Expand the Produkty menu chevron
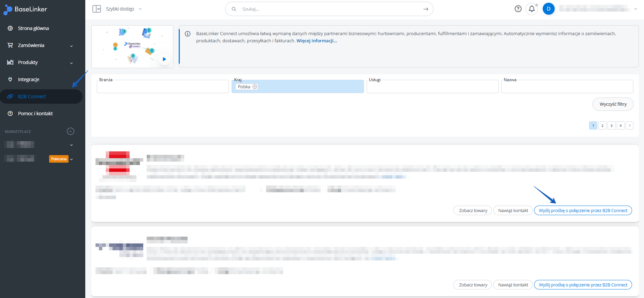 coord(71,63)
